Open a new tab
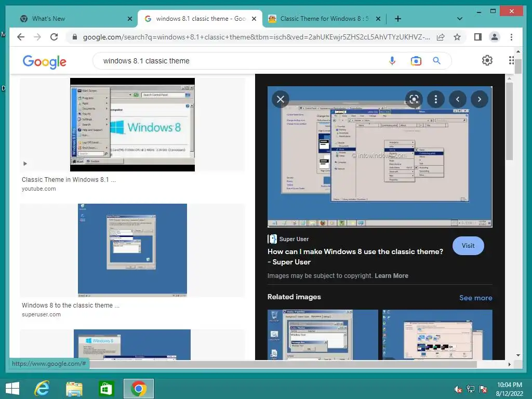This screenshot has width=532, height=399. point(397,19)
